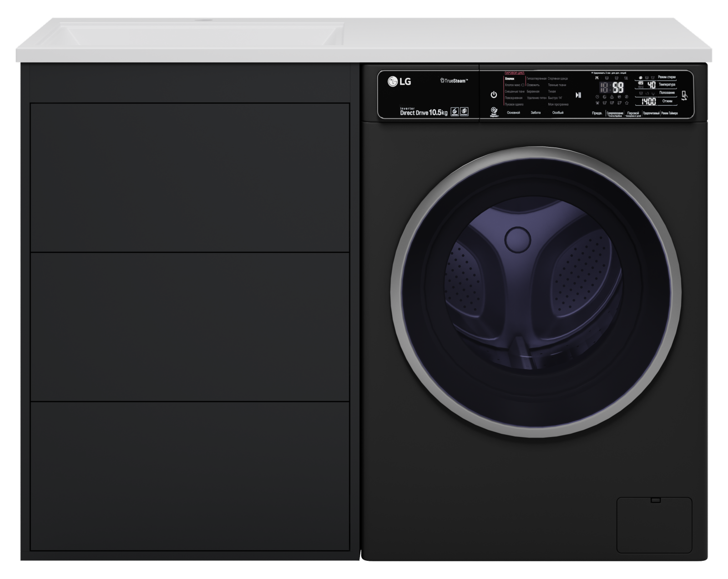
Task: Tap the star icon in the display
Action: 627,103
